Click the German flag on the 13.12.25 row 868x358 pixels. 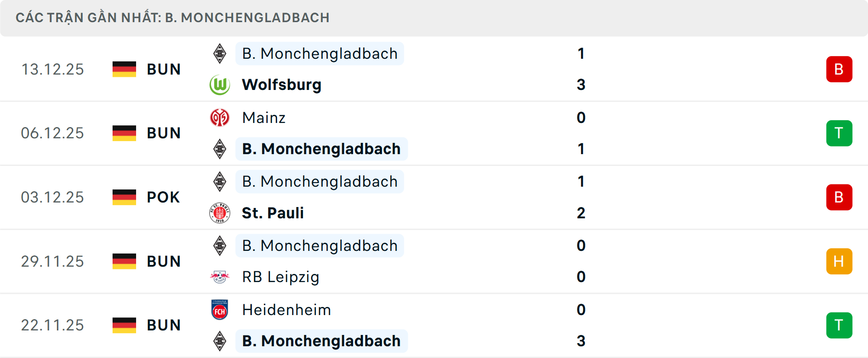pyautogui.click(x=124, y=69)
